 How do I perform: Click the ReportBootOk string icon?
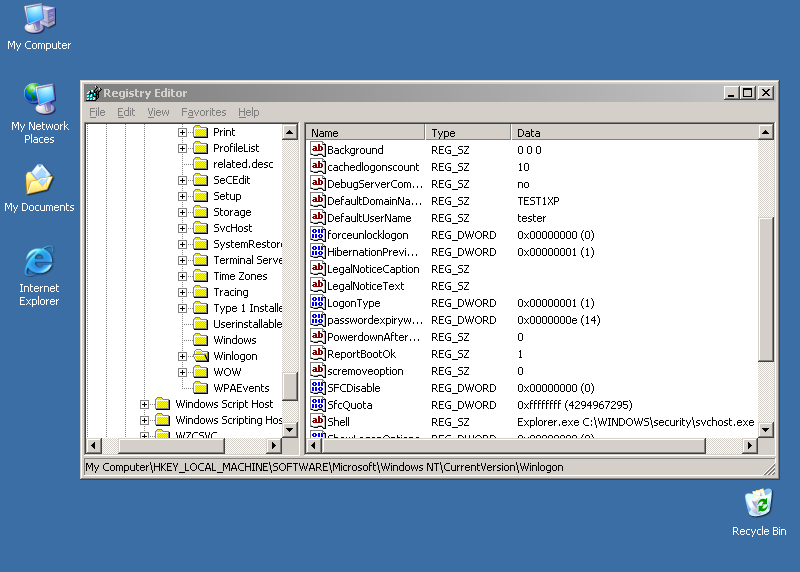317,354
